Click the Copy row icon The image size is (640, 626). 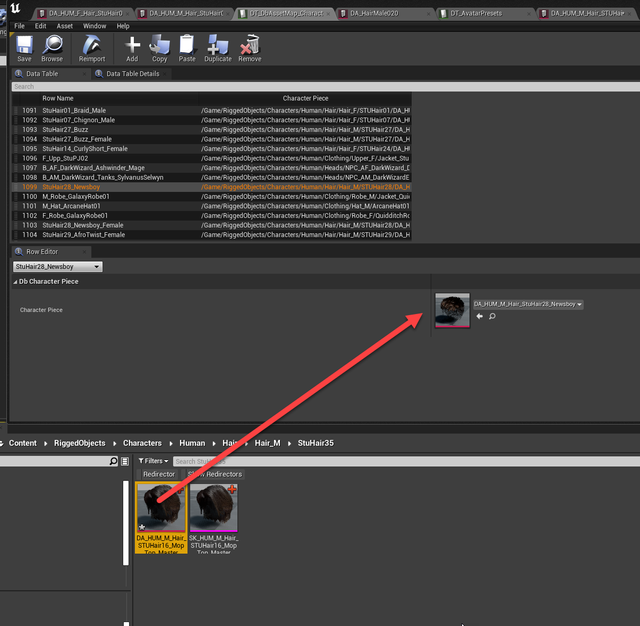160,48
